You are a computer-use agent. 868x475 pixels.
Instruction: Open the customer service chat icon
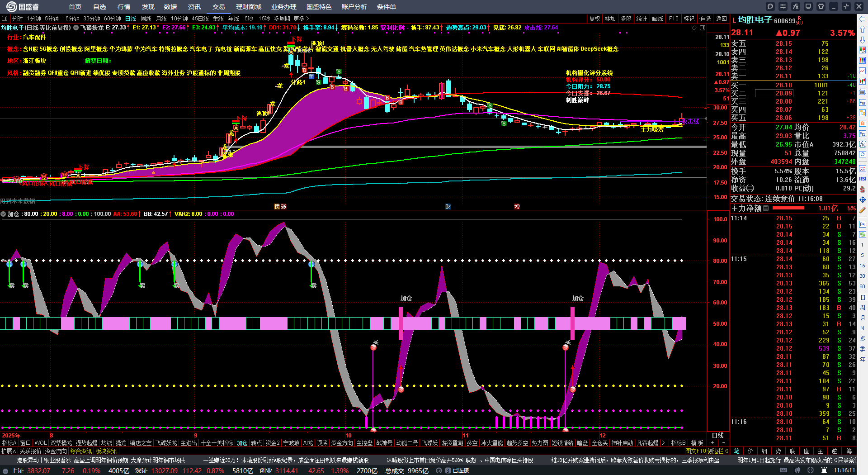[x=770, y=6]
